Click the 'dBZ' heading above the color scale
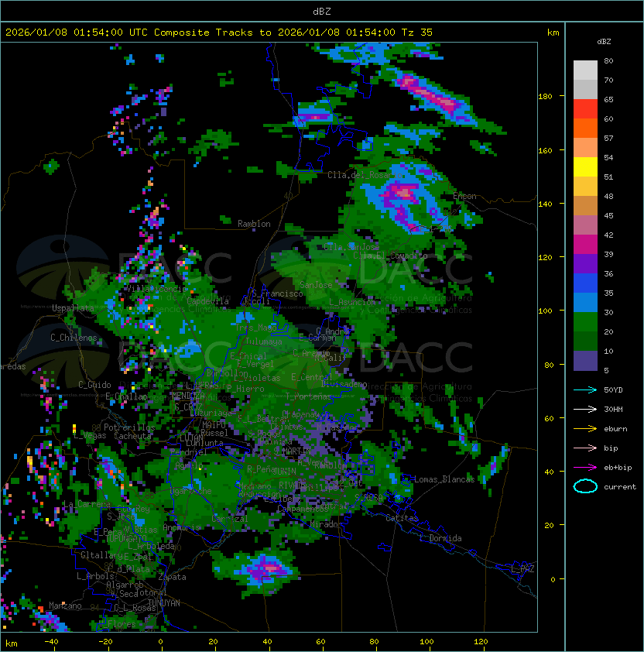The height and width of the screenshot is (652, 644). tap(604, 42)
